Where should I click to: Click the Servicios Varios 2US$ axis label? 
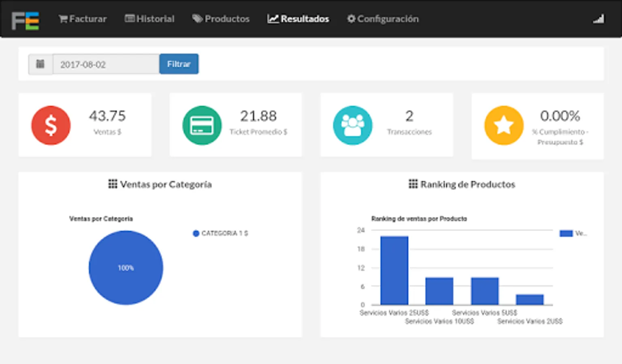[x=530, y=321]
